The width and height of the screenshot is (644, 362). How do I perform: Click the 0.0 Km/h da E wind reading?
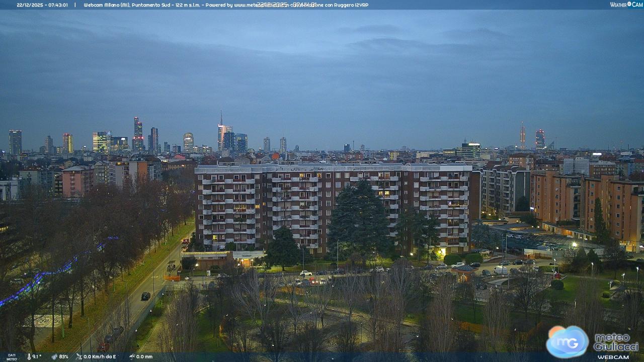(x=100, y=356)
